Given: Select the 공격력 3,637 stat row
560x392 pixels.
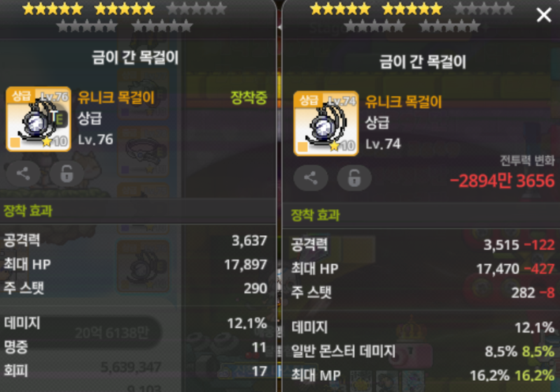Looking at the screenshot, I should (x=136, y=240).
